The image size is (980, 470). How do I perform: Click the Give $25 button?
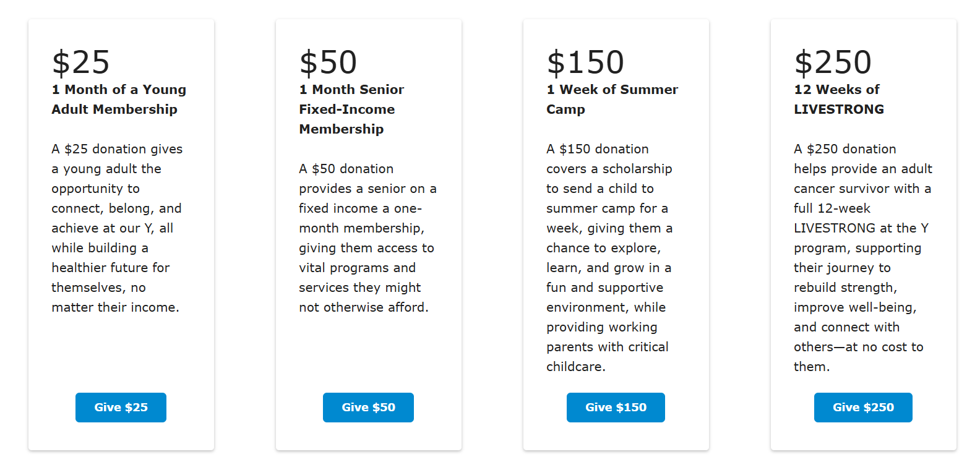(121, 408)
